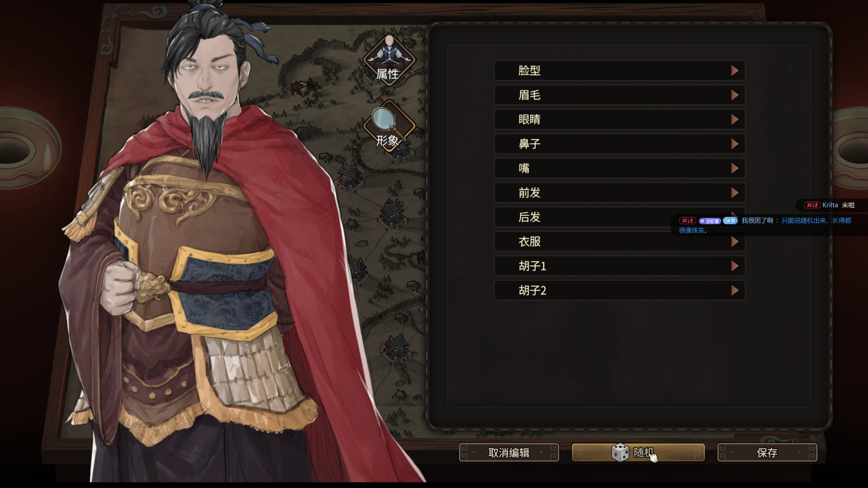Viewport: 868px width, 488px height.
Task: Click the 关注 badge beside Krilta
Action: click(x=812, y=205)
